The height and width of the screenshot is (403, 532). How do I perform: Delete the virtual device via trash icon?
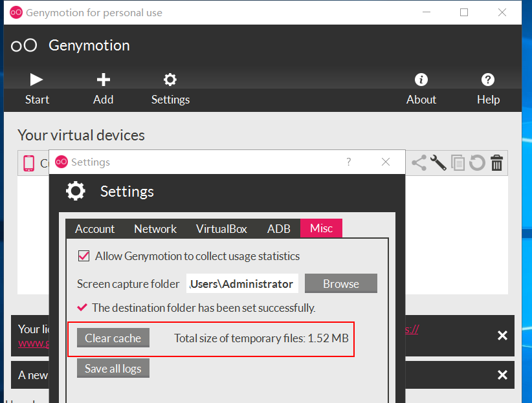tap(496, 162)
